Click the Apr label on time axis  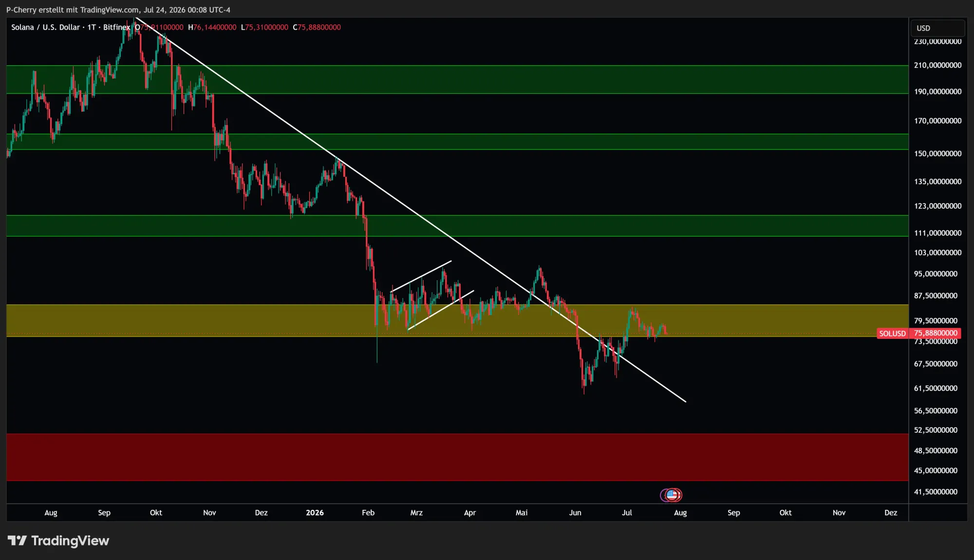(x=470, y=513)
